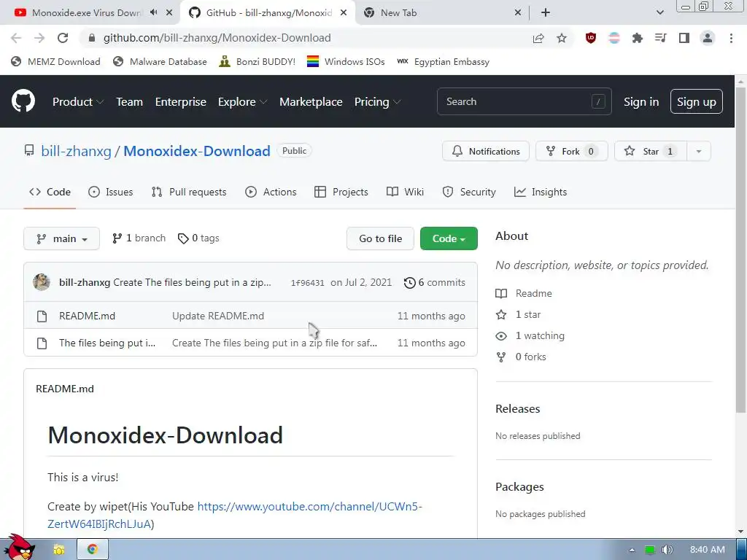Open the uBlock Origin extension icon
The width and height of the screenshot is (747, 560).
click(x=591, y=38)
